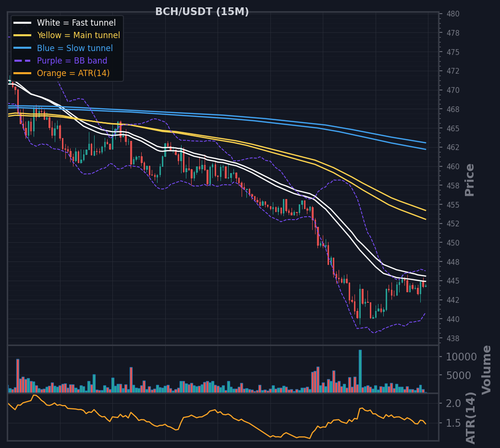
Task: Click the ATR(14) axis label
Action: pos(470,418)
